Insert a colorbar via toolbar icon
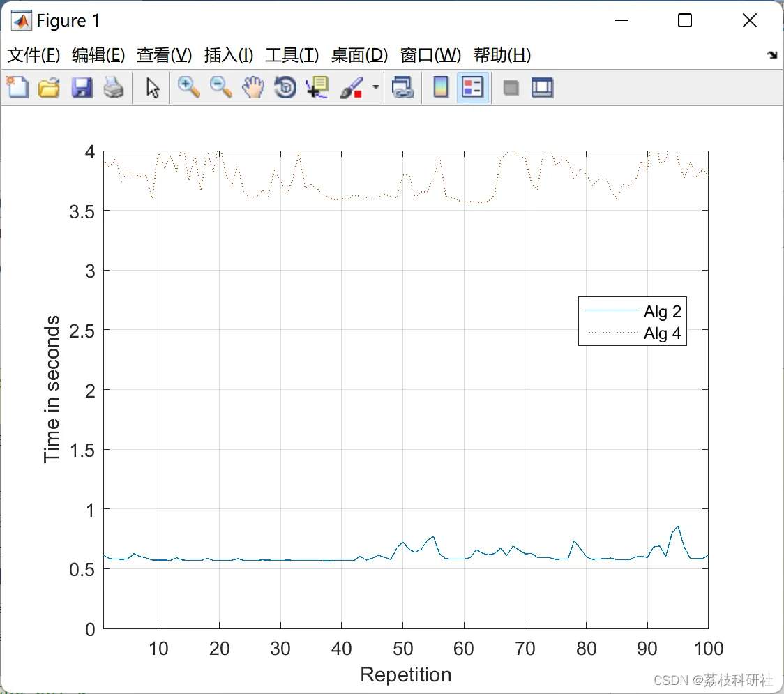Screen dimensions: 784x694 point(441,88)
